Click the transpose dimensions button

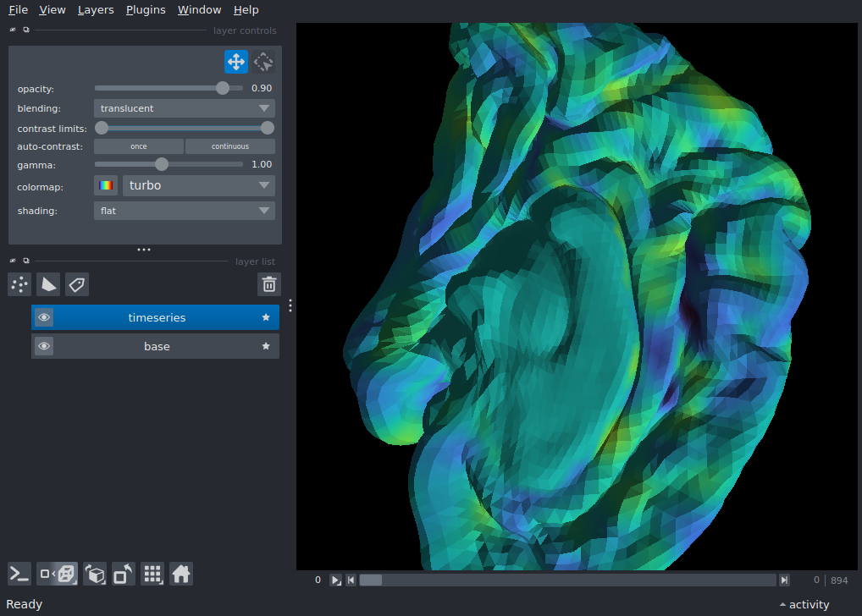tap(124, 575)
